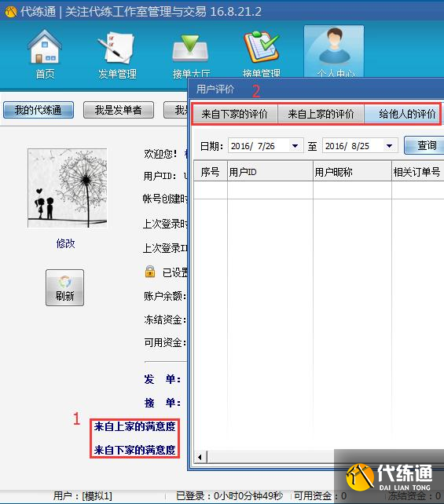
Task: Select the 我是发单者 button
Action: click(119, 110)
